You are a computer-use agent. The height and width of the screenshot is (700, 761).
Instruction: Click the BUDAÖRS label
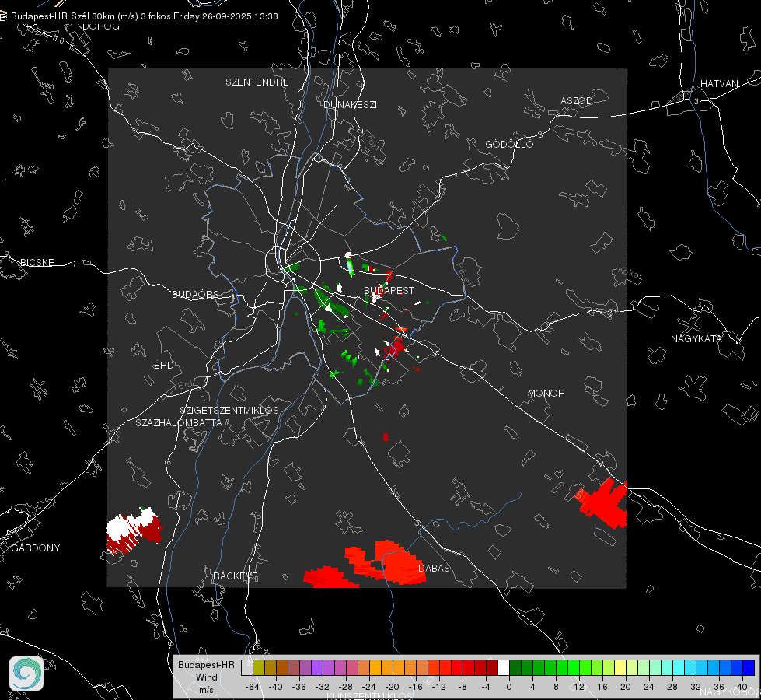tap(196, 295)
